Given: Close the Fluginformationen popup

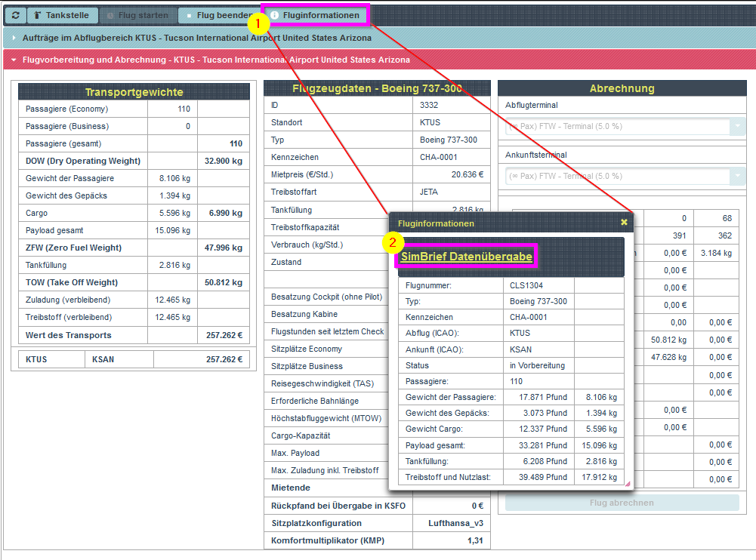Looking at the screenshot, I should [624, 223].
